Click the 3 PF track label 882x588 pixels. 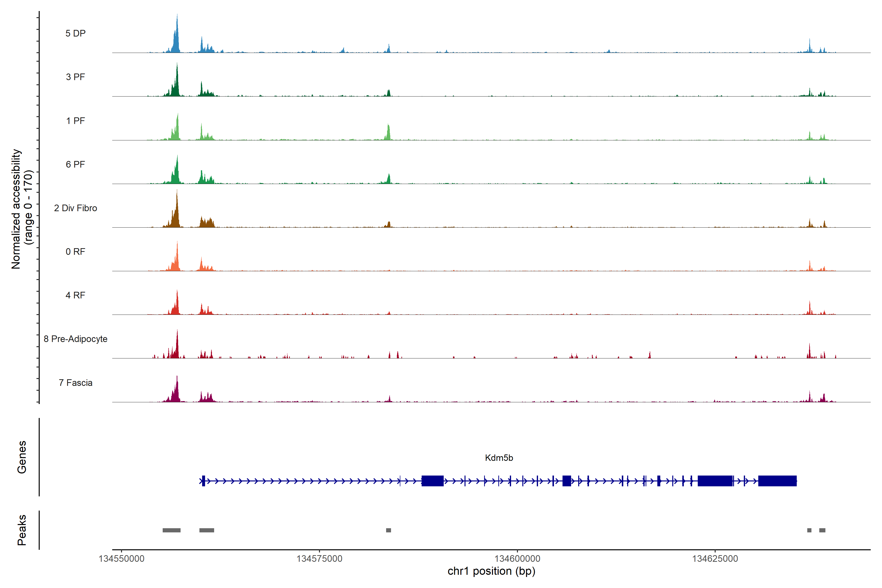pos(75,77)
